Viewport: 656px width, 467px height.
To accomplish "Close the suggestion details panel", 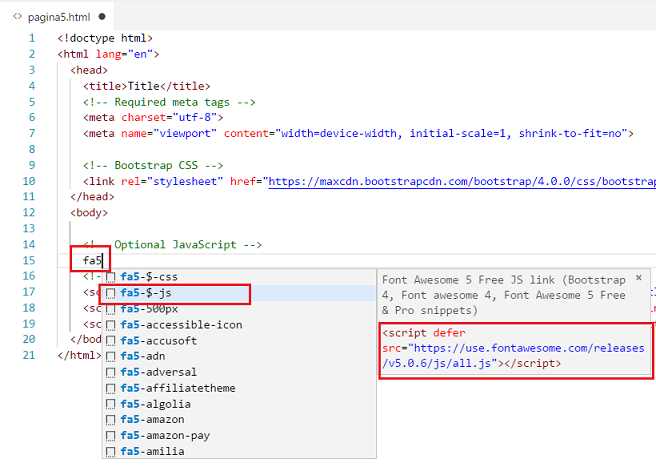I will (x=639, y=278).
